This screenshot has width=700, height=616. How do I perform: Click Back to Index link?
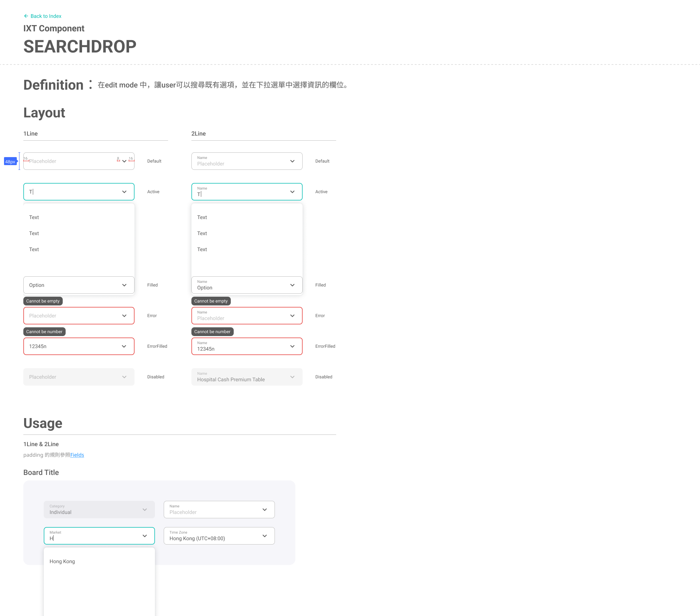pos(46,16)
